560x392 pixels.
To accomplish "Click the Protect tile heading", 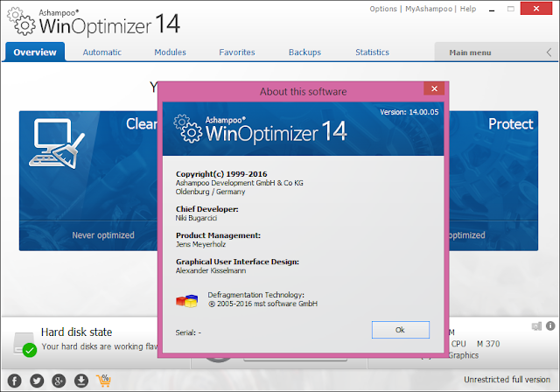I will click(511, 124).
